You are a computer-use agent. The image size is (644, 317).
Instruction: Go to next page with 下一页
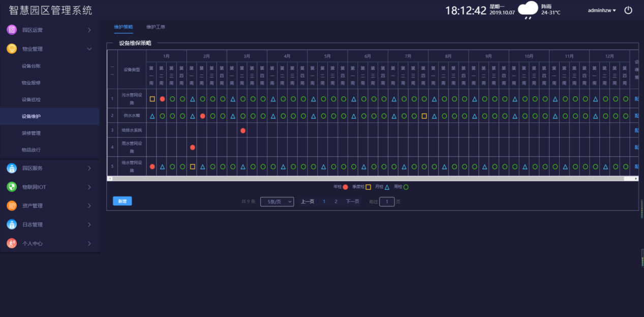pos(353,202)
